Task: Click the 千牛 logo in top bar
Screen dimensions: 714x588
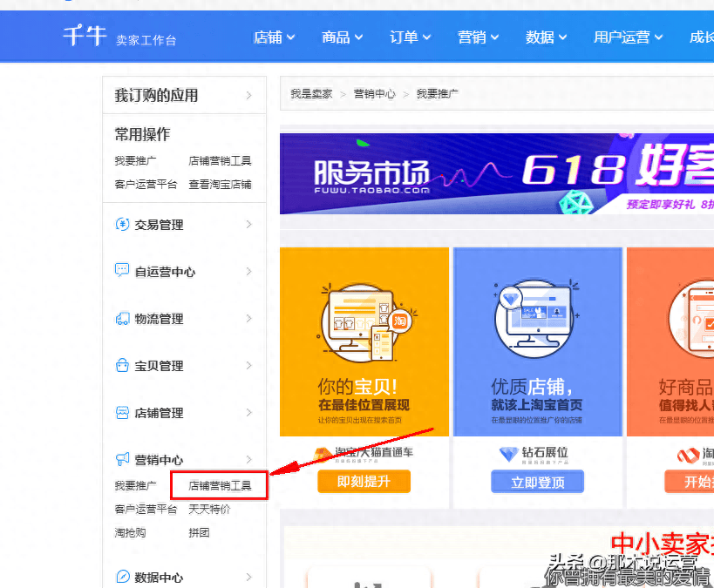Action: coord(85,35)
